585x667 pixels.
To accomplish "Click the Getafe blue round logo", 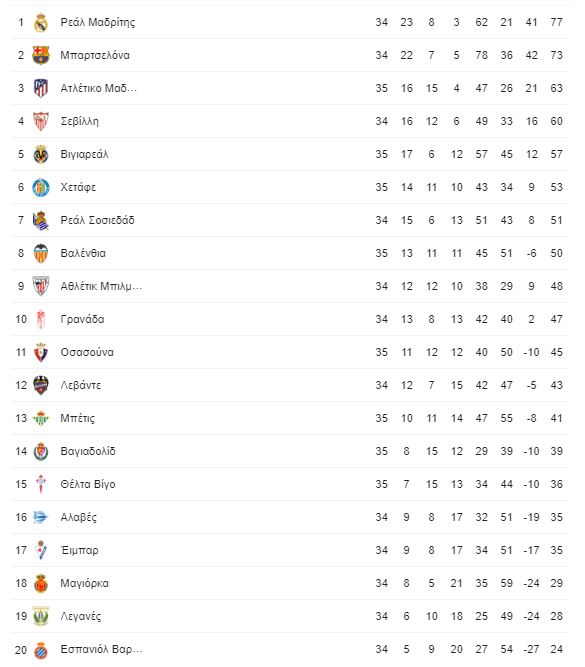I will pos(41,188).
